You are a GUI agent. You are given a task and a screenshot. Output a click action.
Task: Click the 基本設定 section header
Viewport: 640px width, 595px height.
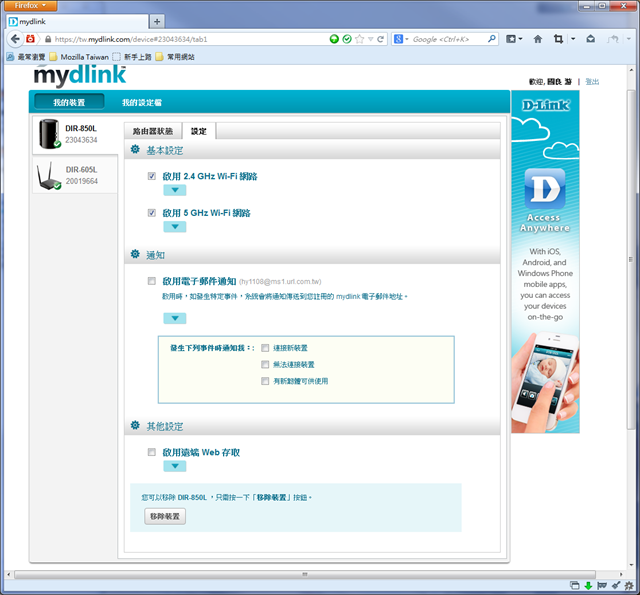coord(312,150)
